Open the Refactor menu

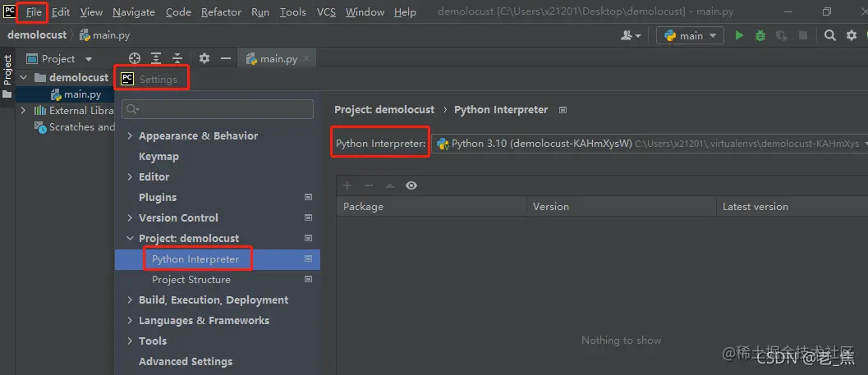[221, 11]
